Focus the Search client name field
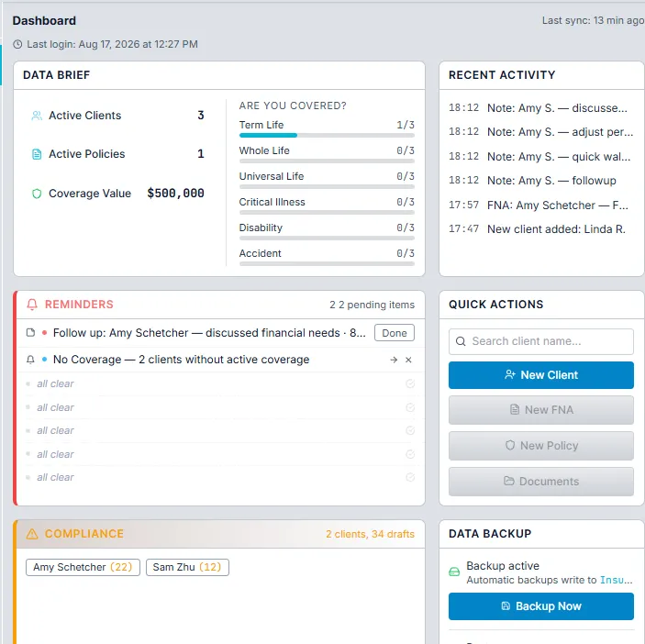Viewport: 645px width, 644px height. (541, 341)
